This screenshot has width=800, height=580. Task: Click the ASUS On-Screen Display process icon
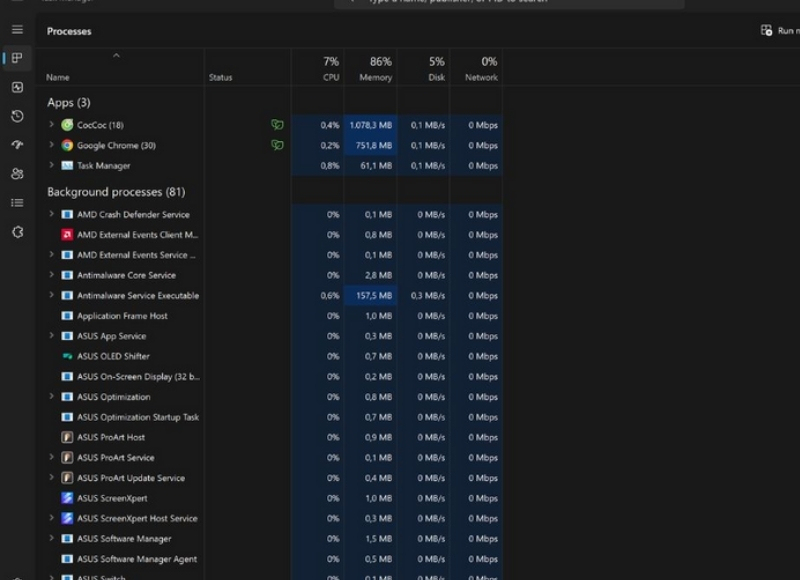[67, 376]
